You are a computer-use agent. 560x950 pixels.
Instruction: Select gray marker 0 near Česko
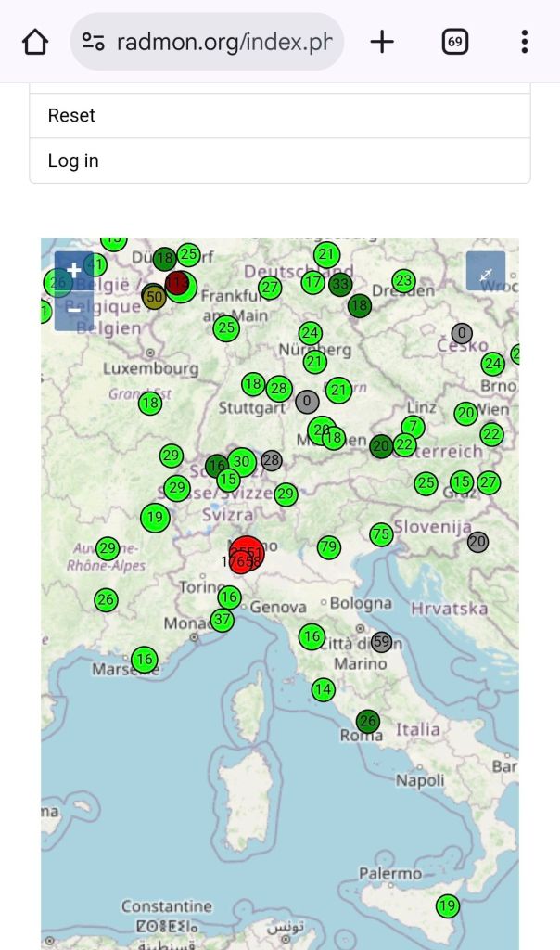(462, 333)
